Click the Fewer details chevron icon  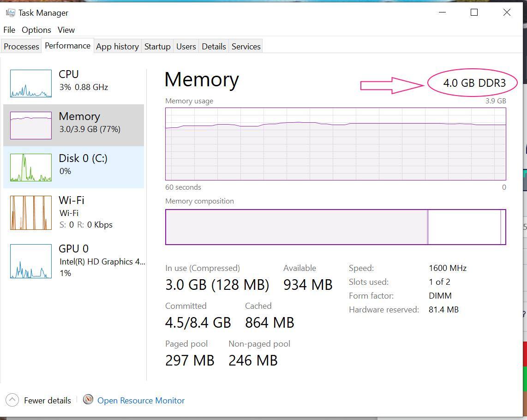[x=12, y=400]
